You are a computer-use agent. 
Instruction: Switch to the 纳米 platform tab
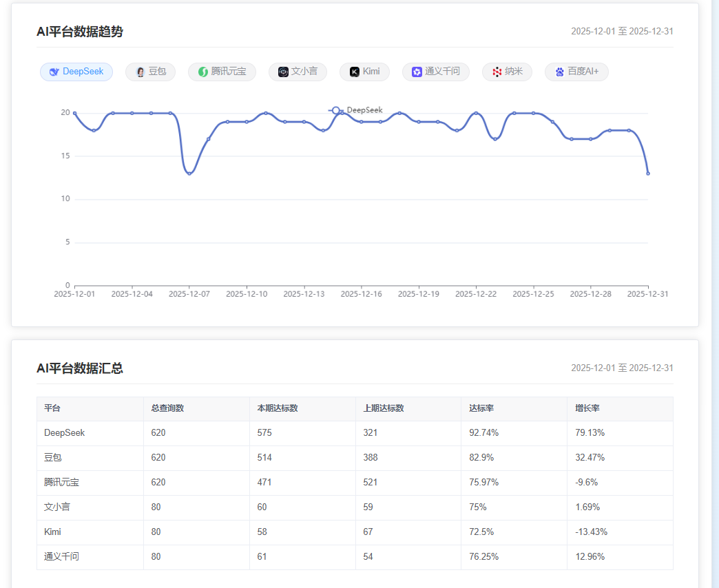[507, 72]
